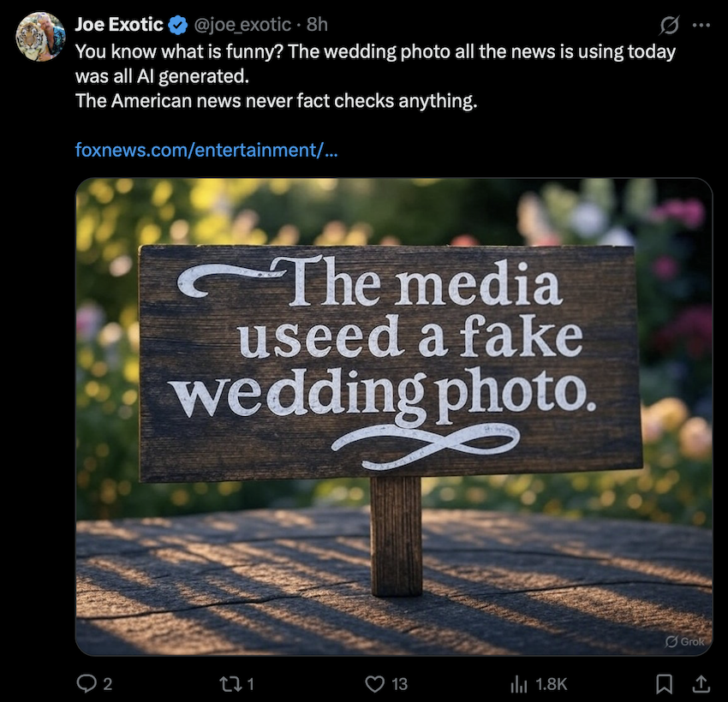Open view analytics bar chart icon
The height and width of the screenshot is (702, 728).
pyautogui.click(x=519, y=683)
